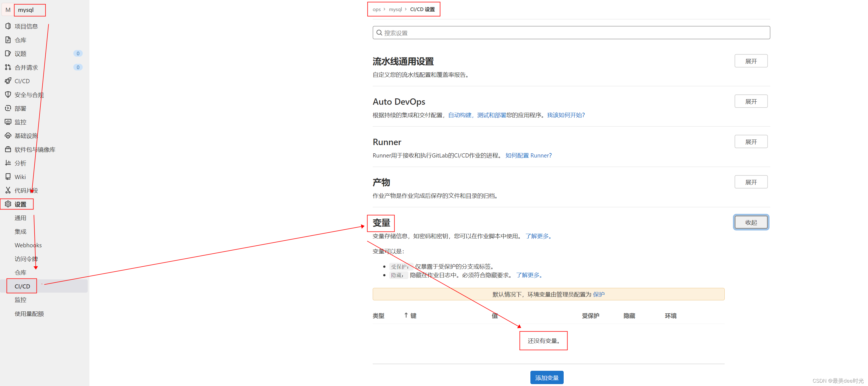
Task: Click the merge requests icon
Action: (8, 67)
